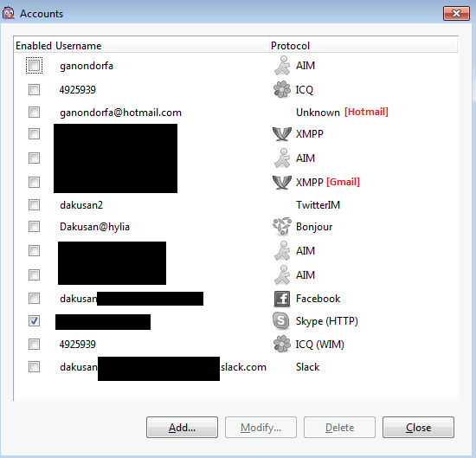Click the ICQ flower icon for 4925939
The height and width of the screenshot is (458, 476).
click(x=282, y=89)
